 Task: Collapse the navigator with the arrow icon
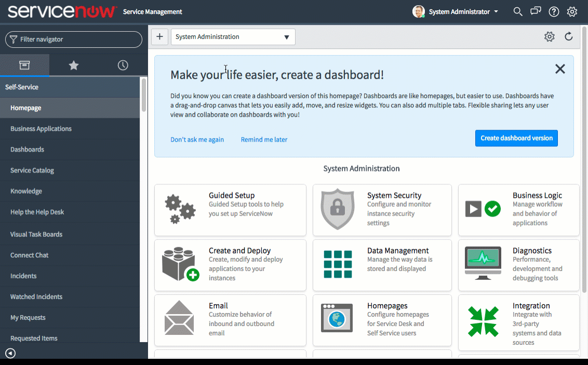[x=10, y=353]
